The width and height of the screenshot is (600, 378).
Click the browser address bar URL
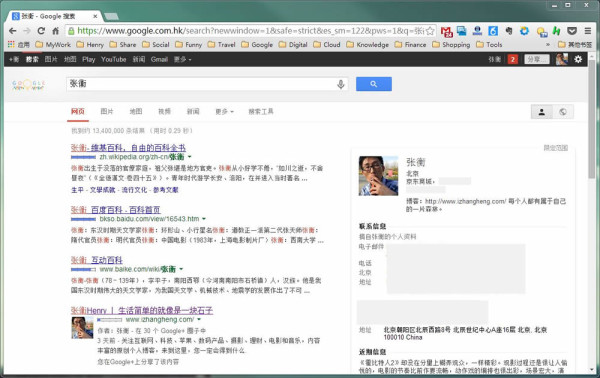click(251, 31)
